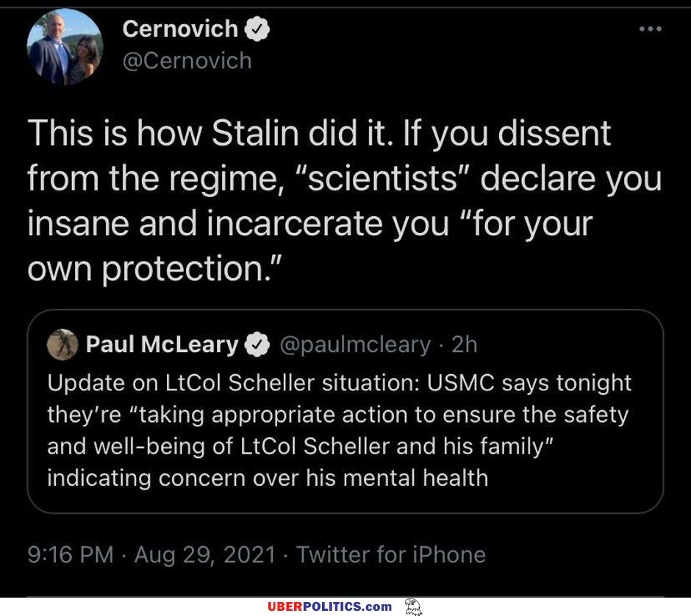
Task: Click Cernovich's verified badge icon
Action: 257,29
